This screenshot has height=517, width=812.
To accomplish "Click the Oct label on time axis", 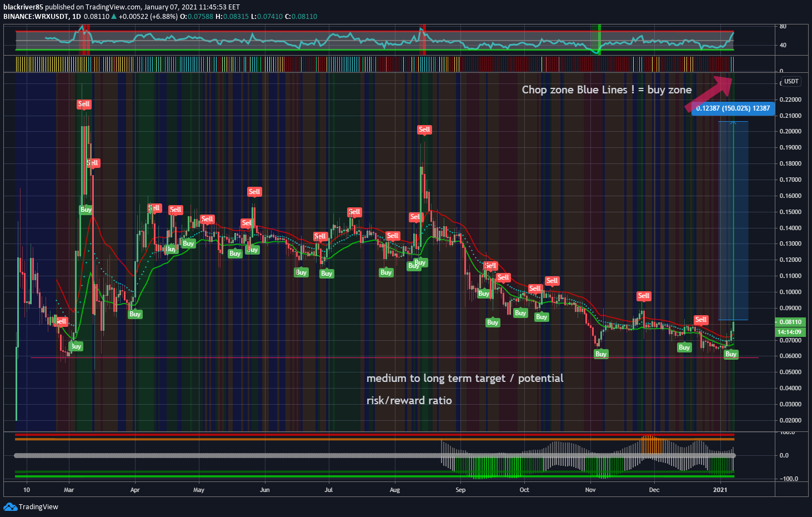I will pos(524,490).
